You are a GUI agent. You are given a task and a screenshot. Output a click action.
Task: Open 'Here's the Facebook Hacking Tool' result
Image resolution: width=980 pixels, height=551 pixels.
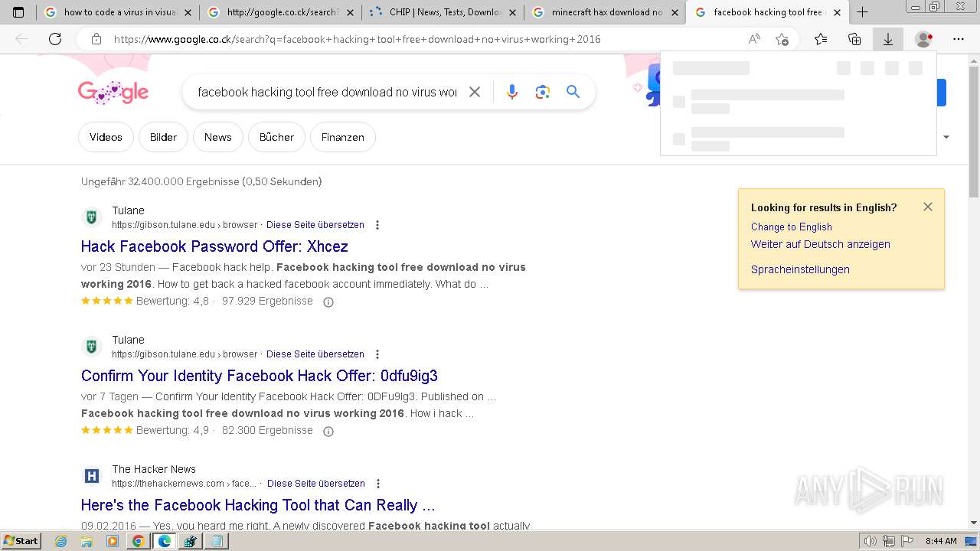coord(258,505)
